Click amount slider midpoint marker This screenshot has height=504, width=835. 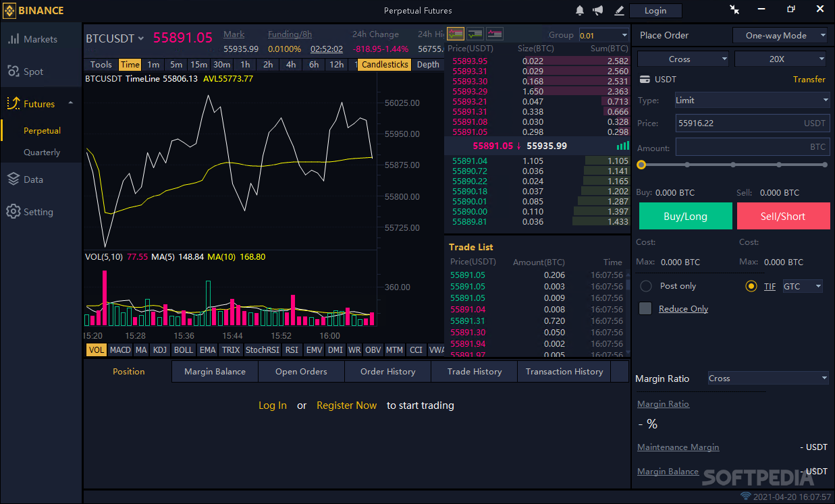click(733, 165)
